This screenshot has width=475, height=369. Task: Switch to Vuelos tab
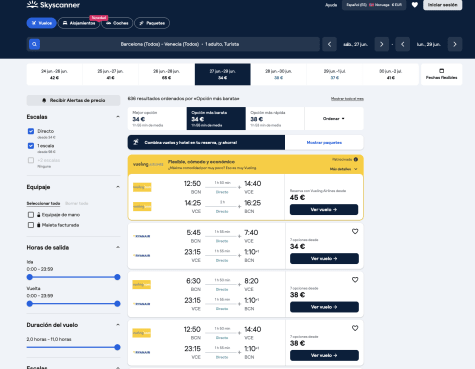pos(42,23)
